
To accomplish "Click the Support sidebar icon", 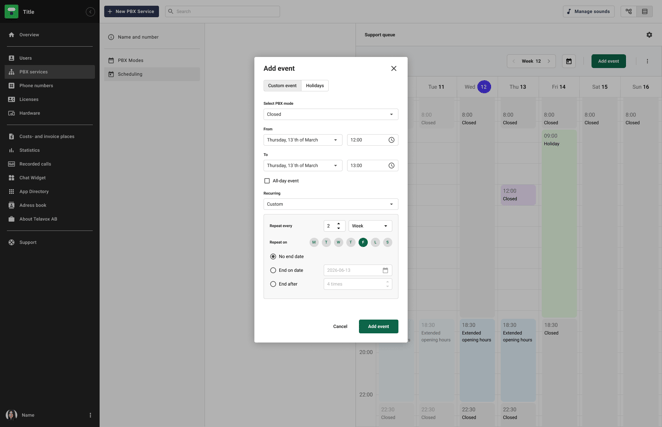I will point(11,242).
